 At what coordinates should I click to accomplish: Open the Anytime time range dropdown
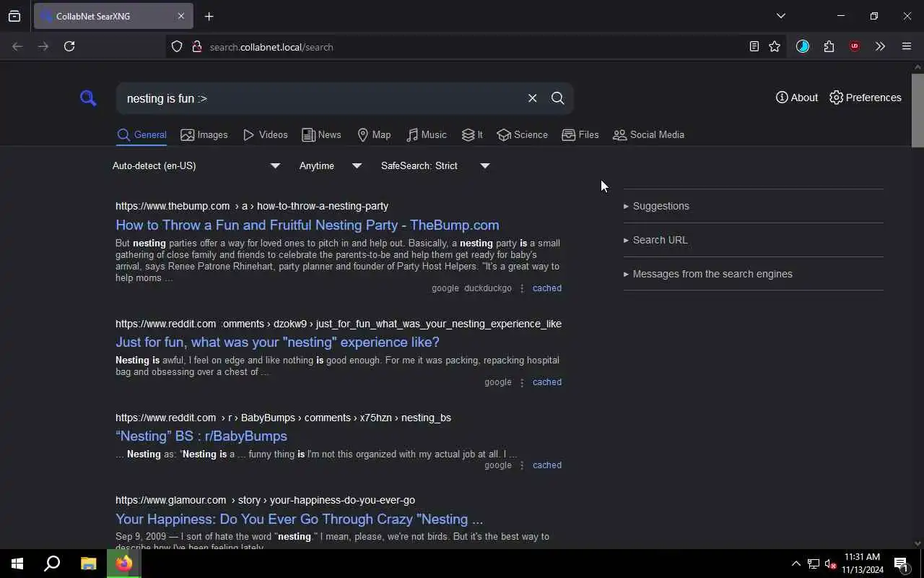331,166
